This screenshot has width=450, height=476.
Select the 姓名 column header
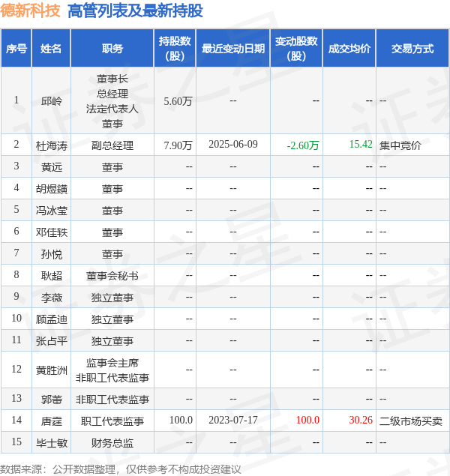pyautogui.click(x=51, y=49)
